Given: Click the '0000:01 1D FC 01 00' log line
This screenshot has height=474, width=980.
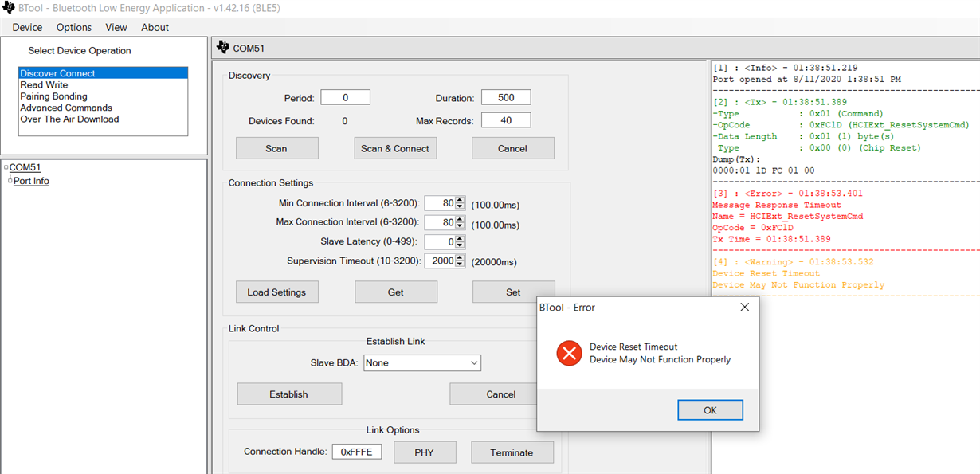Looking at the screenshot, I should (763, 170).
